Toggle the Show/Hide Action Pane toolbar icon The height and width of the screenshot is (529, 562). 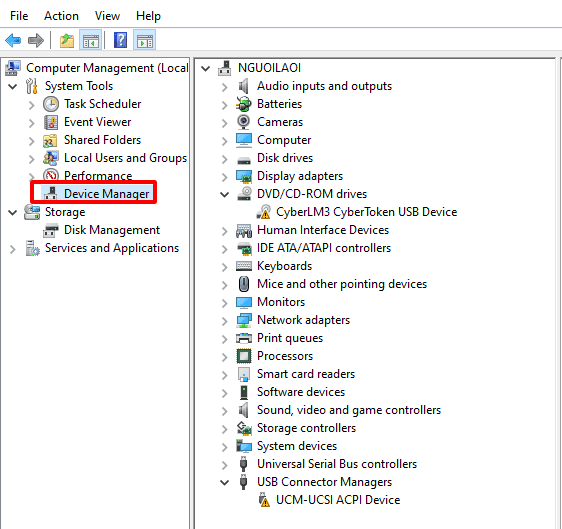point(144,40)
